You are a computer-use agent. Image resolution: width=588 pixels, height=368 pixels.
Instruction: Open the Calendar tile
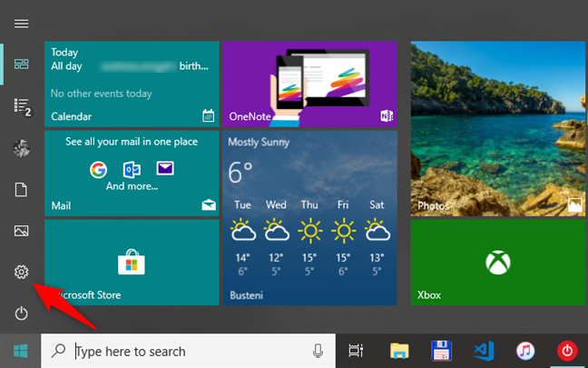click(x=132, y=83)
